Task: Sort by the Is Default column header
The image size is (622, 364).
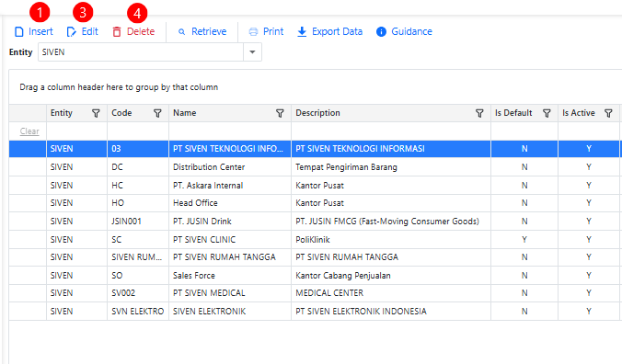Action: point(513,113)
